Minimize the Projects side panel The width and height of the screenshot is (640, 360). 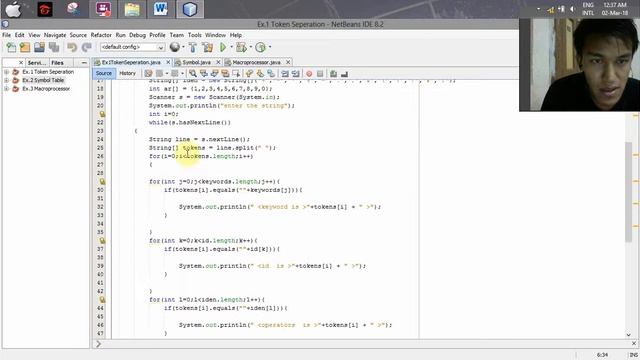(84, 63)
